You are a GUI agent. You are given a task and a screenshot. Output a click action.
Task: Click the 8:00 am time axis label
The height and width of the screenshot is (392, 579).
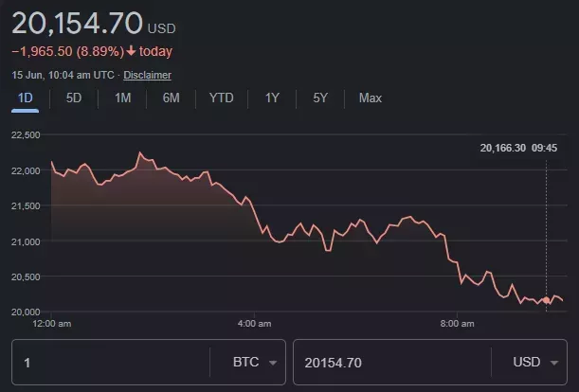point(457,324)
